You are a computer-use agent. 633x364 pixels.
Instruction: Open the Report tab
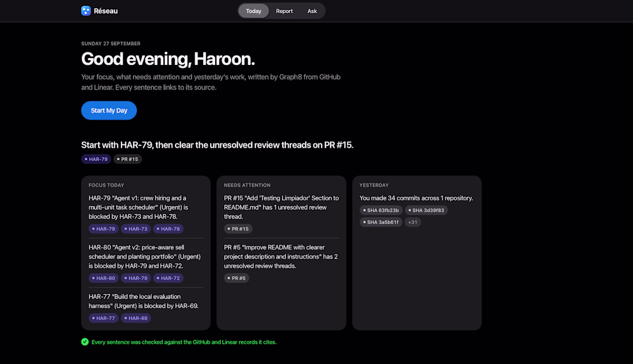(x=284, y=11)
